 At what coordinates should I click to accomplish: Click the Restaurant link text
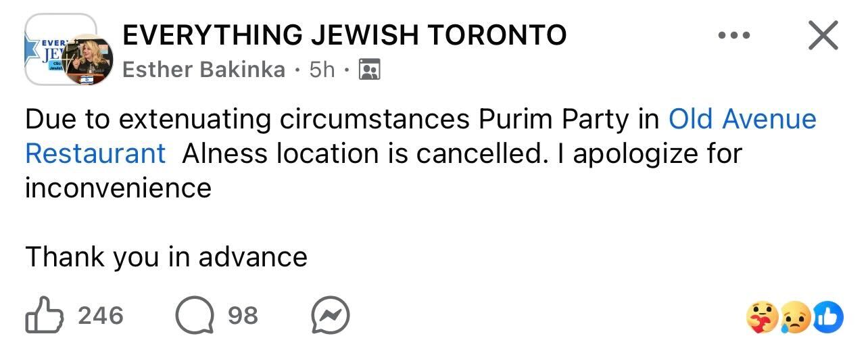pyautogui.click(x=95, y=153)
